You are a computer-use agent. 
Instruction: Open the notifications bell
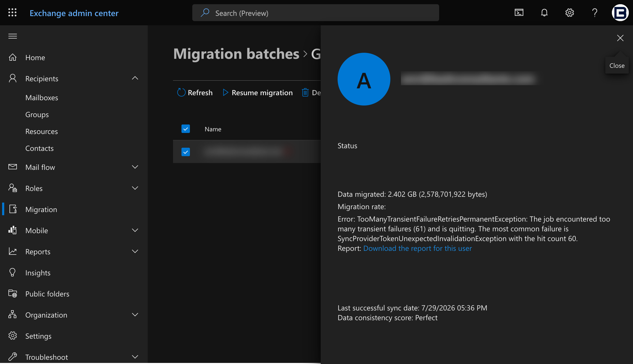point(544,13)
